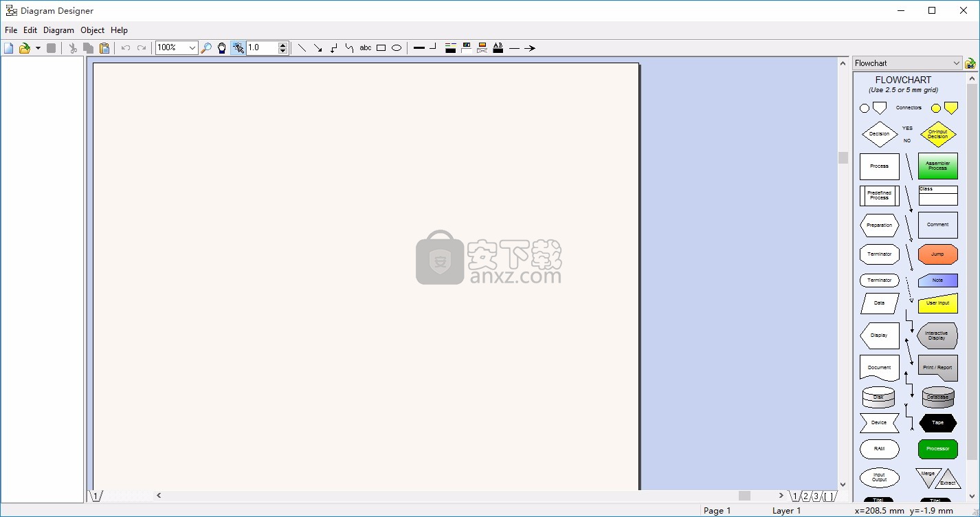Copy the selection via toolbar
980x517 pixels.
coord(89,48)
